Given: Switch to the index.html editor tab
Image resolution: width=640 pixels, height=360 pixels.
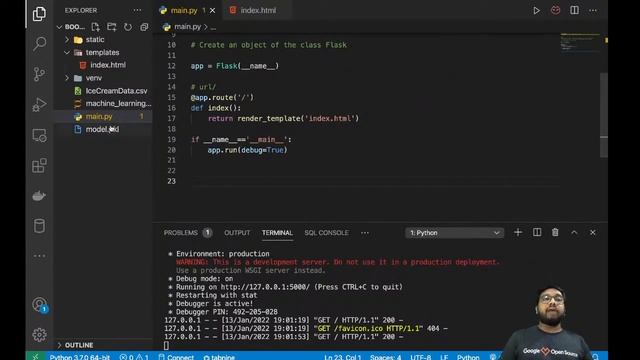Looking at the screenshot, I should point(258,11).
